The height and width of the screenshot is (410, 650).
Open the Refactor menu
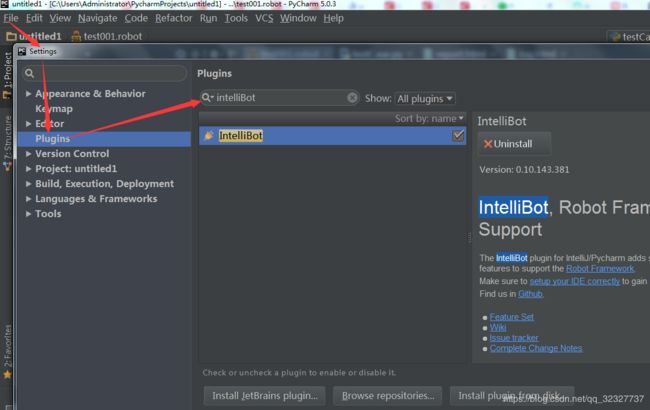point(174,18)
